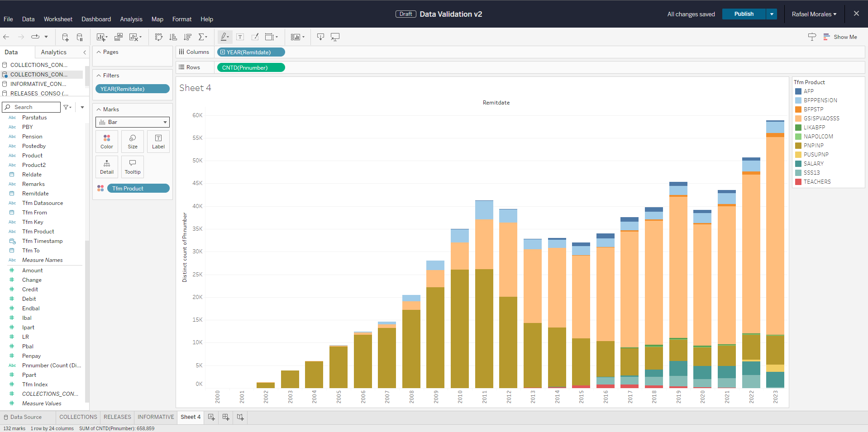This screenshot has height=432, width=868.
Task: Switch to the COLLECTIONS sheet tab
Action: (78, 417)
